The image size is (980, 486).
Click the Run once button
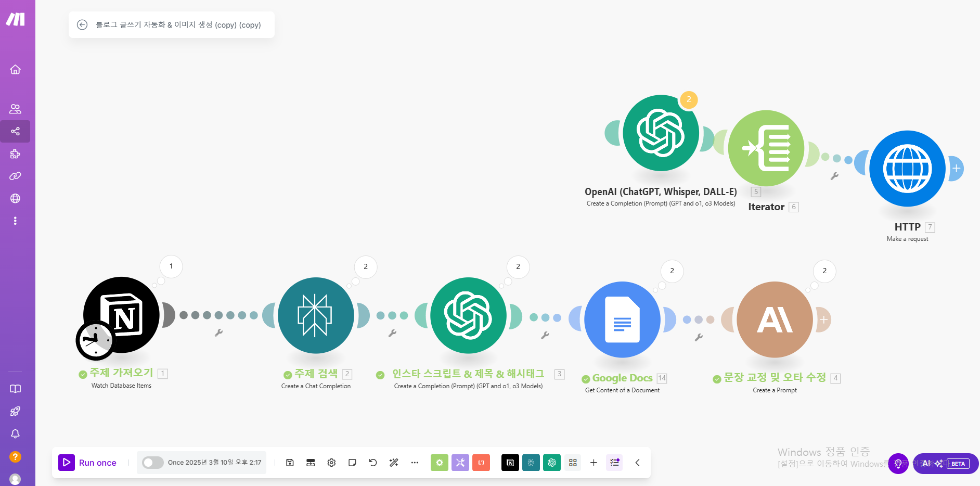pos(88,463)
